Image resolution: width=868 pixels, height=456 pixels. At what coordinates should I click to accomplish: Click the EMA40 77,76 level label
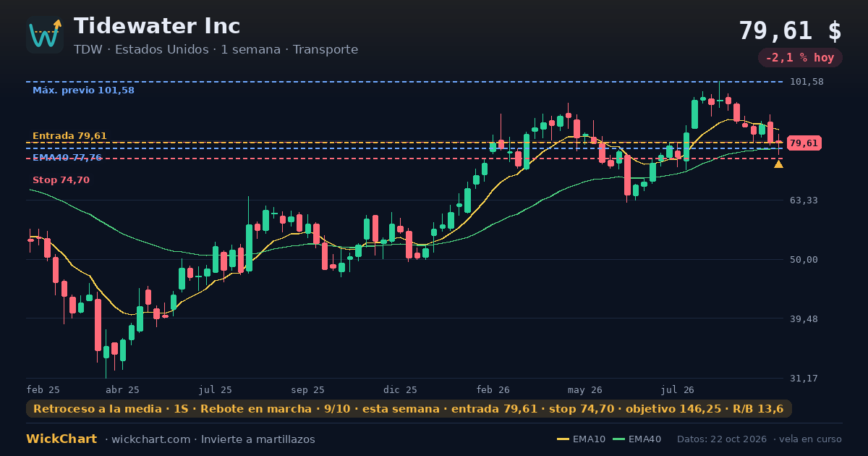(67, 158)
